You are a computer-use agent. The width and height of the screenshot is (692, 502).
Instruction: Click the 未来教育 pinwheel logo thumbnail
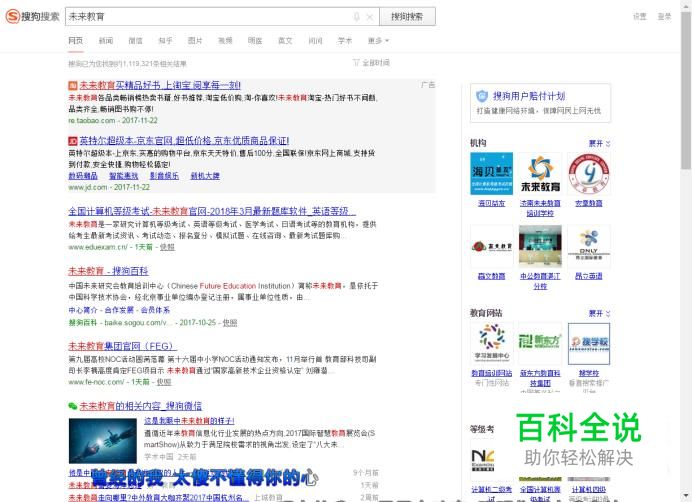(x=540, y=174)
